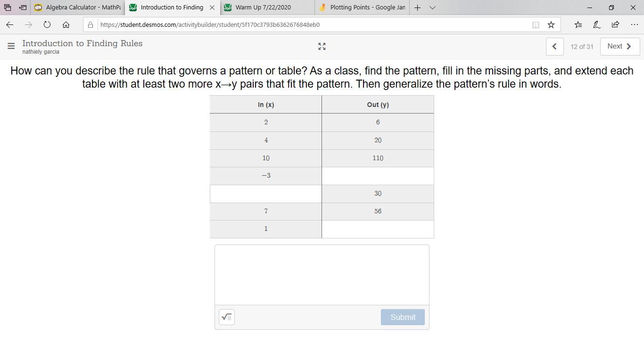Click the Next button

(x=619, y=46)
